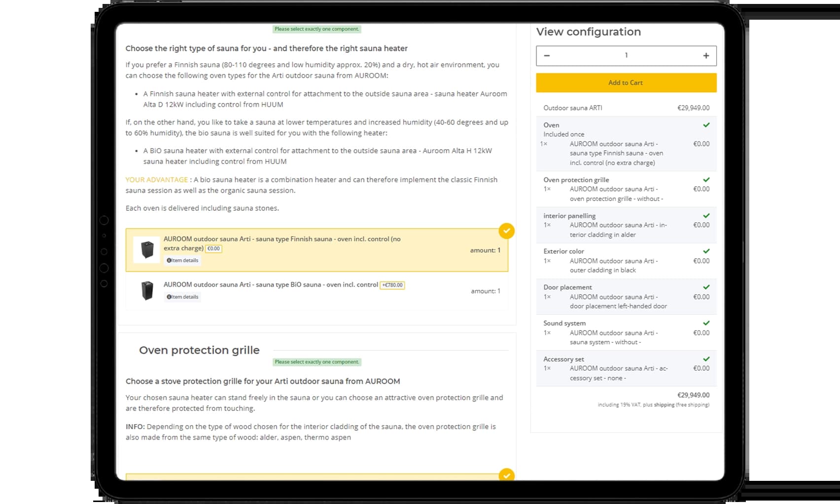Viewport: 840px width, 504px height.
Task: Click the grille section's select exactly one component notice
Action: click(x=317, y=362)
